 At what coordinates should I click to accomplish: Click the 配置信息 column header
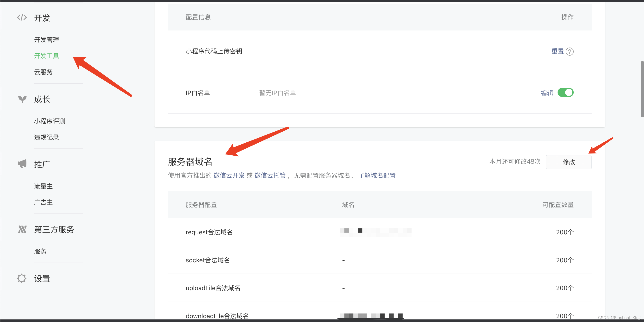[x=198, y=17]
